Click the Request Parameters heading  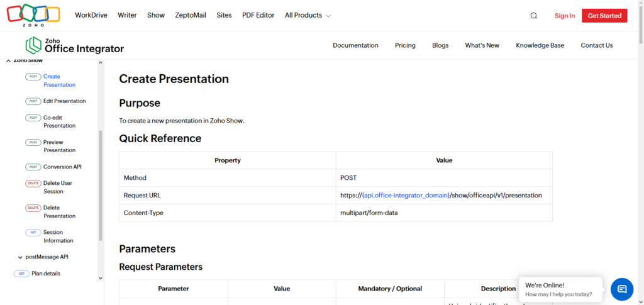coord(160,267)
